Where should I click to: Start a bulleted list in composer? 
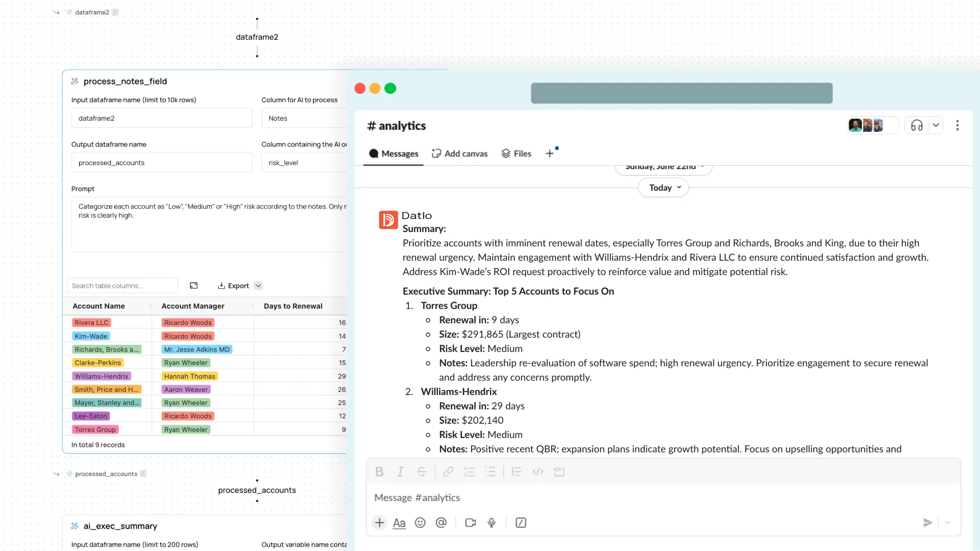(490, 471)
